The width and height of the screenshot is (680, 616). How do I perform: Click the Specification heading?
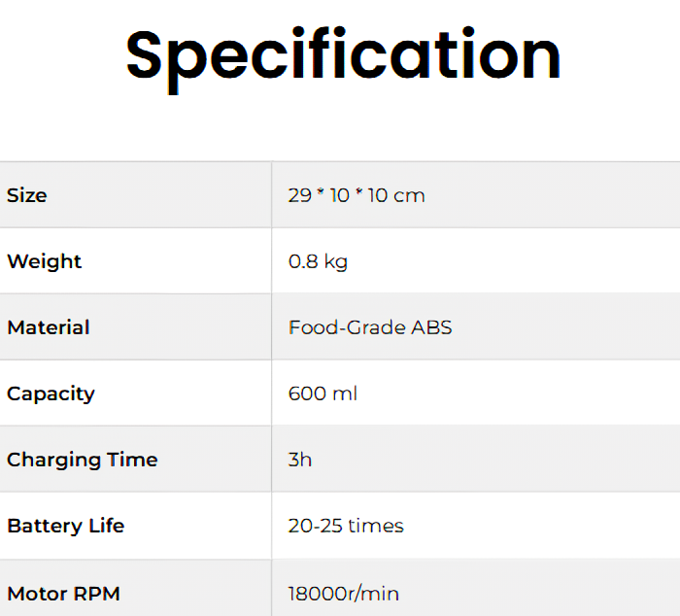343,55
